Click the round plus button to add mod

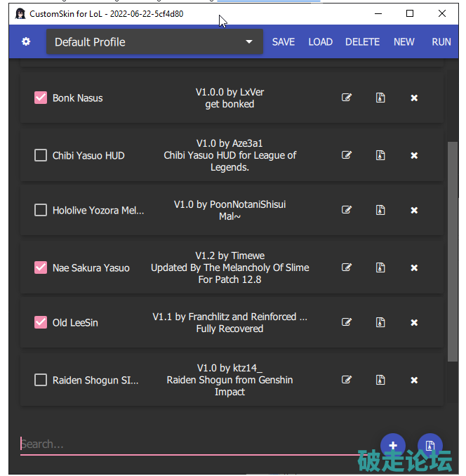click(393, 445)
